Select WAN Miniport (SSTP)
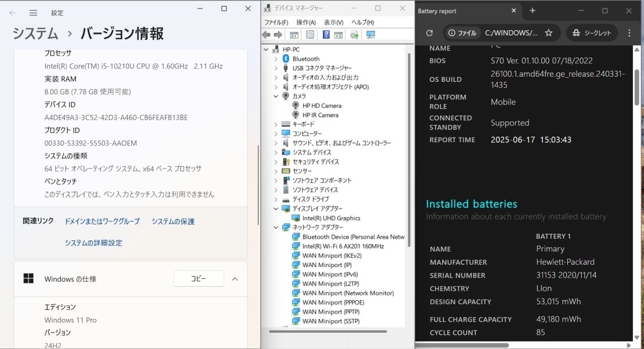 click(x=331, y=321)
